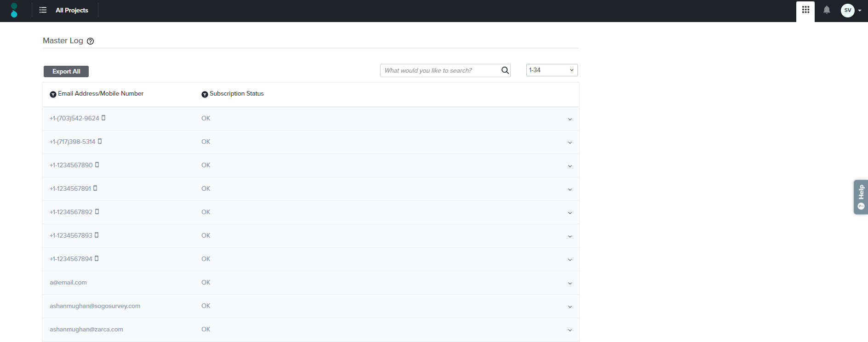Viewport: 868px width, 342px height.
Task: Open the apps grid icon
Action: pyautogui.click(x=805, y=10)
